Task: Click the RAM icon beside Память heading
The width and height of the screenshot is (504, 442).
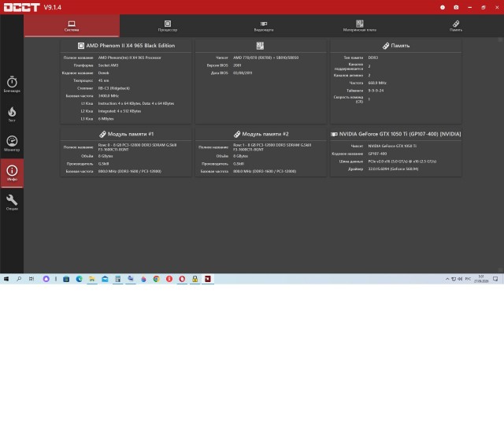Action: coord(386,46)
